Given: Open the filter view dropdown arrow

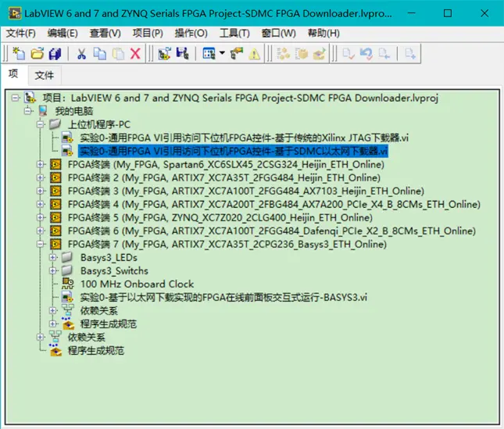Looking at the screenshot, I should 222,52.
